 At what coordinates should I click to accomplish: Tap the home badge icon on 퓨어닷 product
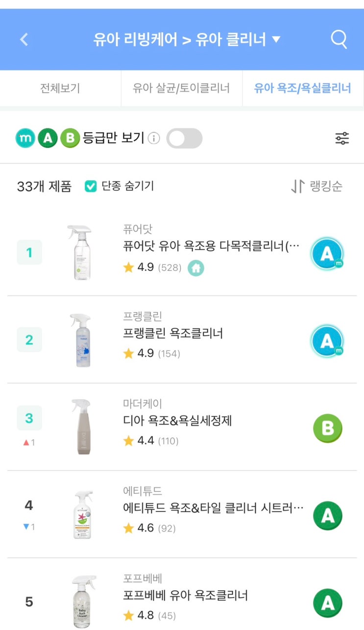click(196, 268)
